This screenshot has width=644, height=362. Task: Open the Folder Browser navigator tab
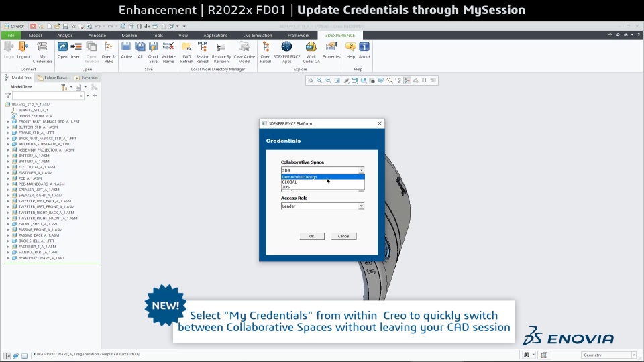pyautogui.click(x=52, y=78)
